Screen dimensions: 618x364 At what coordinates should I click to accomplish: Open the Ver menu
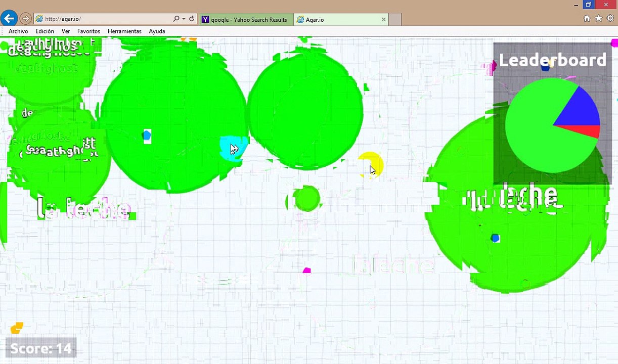pyautogui.click(x=66, y=31)
